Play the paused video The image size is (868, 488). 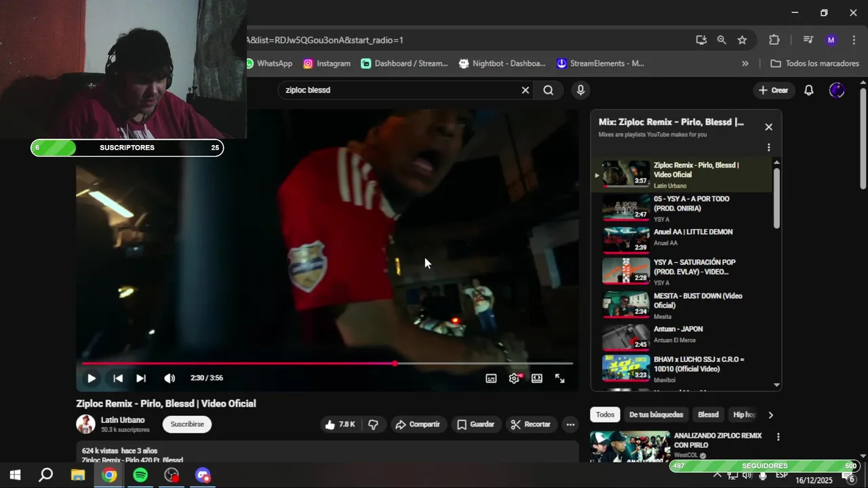pyautogui.click(x=92, y=378)
